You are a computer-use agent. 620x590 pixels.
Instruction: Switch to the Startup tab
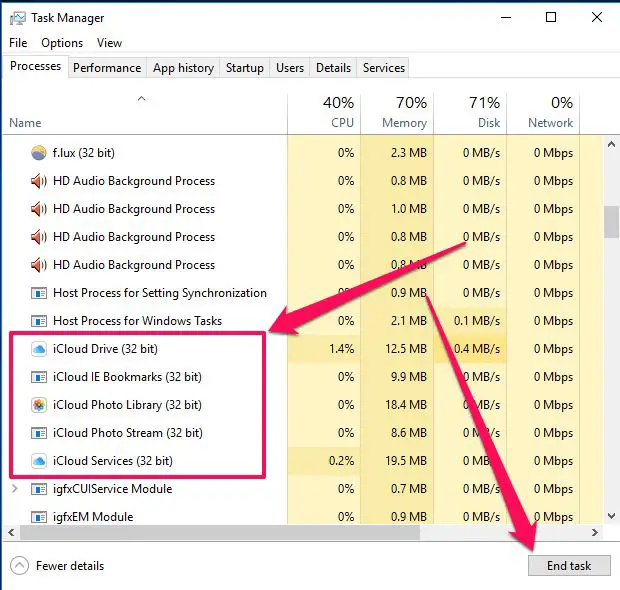click(245, 68)
